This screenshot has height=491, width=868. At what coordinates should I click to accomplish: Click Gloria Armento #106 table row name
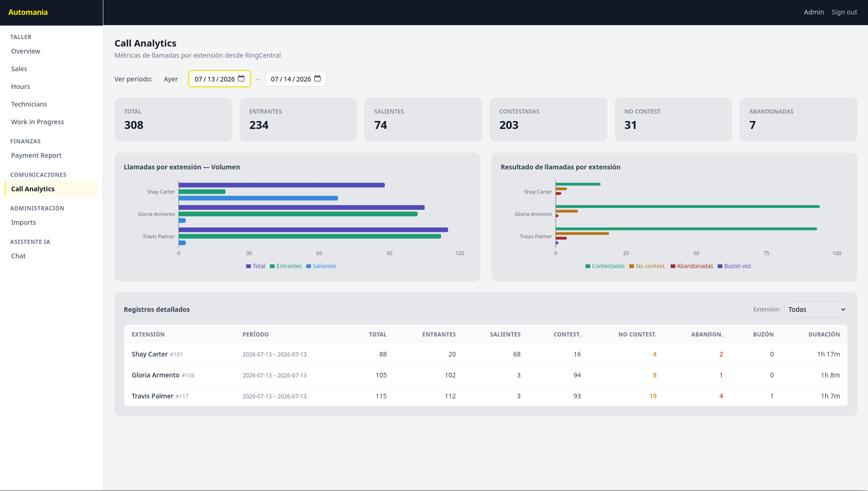pos(163,375)
